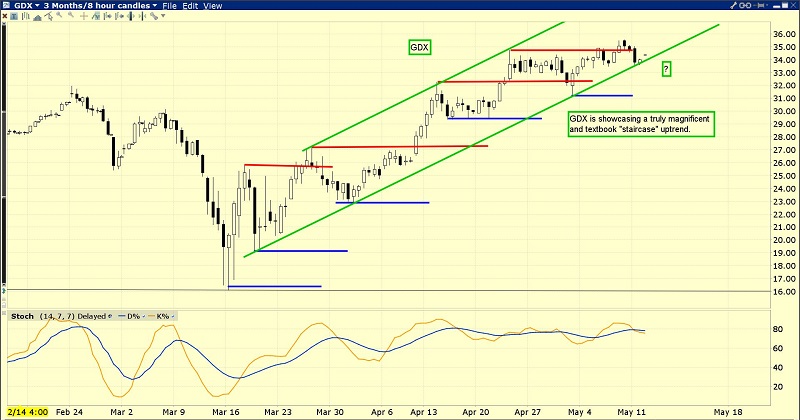Image resolution: width=800 pixels, height=420 pixels.
Task: Maximize the chart window
Action: (784, 5)
